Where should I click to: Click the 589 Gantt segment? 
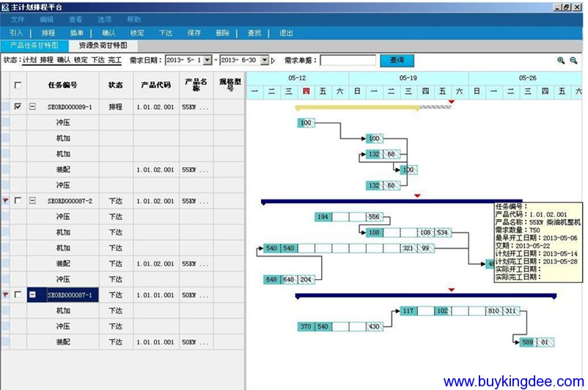click(x=528, y=342)
